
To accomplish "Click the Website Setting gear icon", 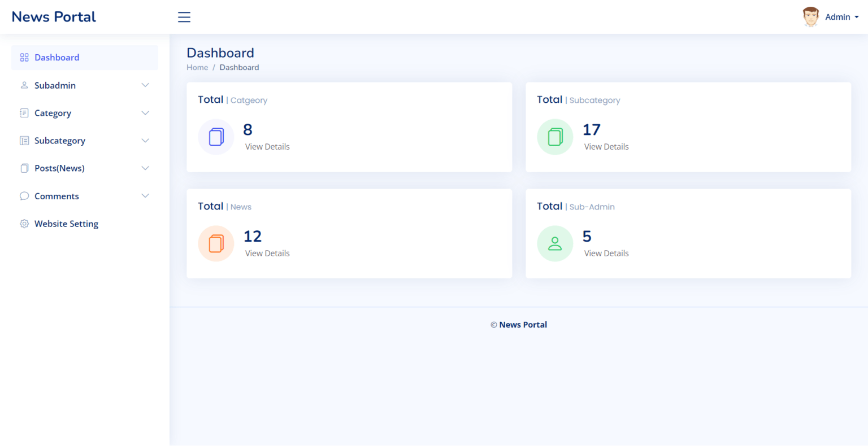I will tap(24, 223).
